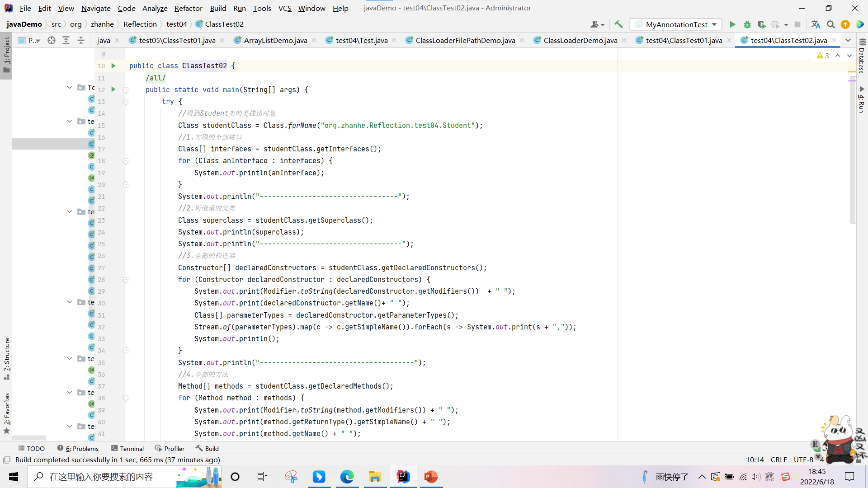The height and width of the screenshot is (488, 868).
Task: Click the Reflection breadcrumb
Action: [x=140, y=24]
